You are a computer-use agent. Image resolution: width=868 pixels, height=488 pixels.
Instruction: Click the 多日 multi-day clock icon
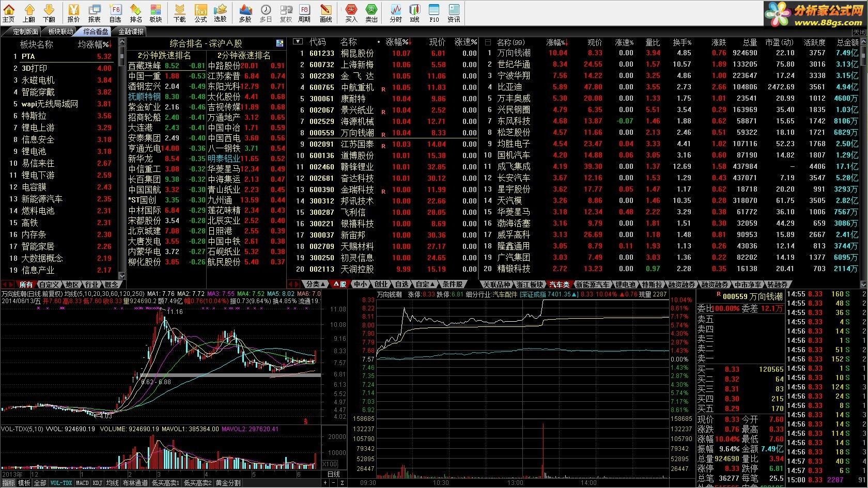266,13
